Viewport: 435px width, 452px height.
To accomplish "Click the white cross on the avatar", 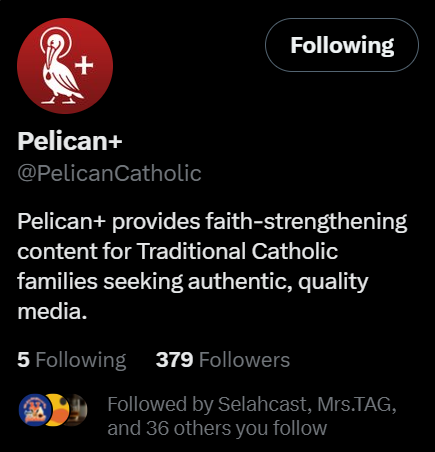I will pyautogui.click(x=84, y=65).
